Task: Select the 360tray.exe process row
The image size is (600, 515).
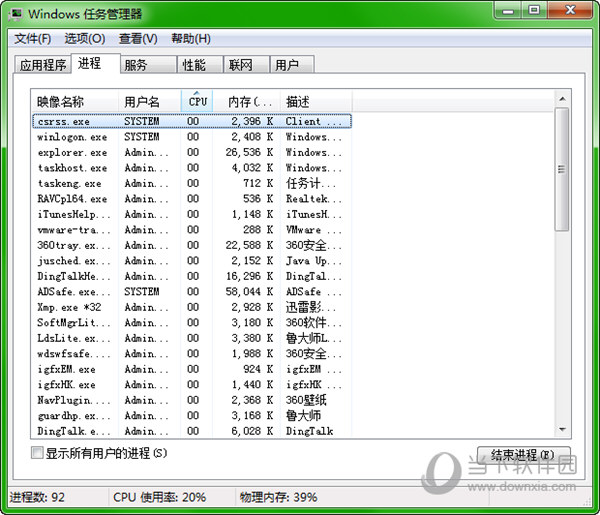Action: tap(72, 245)
